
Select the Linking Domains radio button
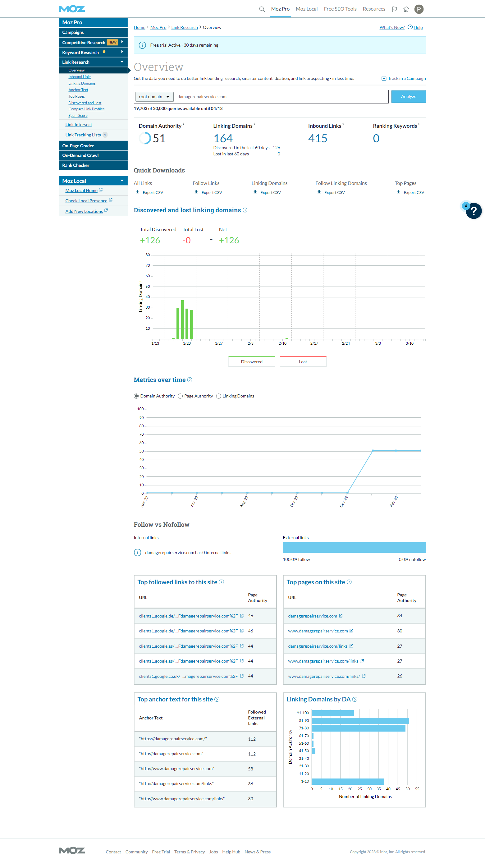tap(219, 396)
